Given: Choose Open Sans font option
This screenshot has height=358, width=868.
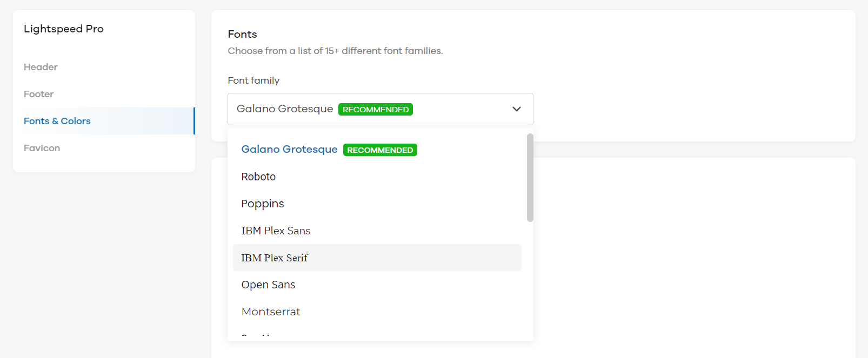Looking at the screenshot, I should [x=377, y=285].
